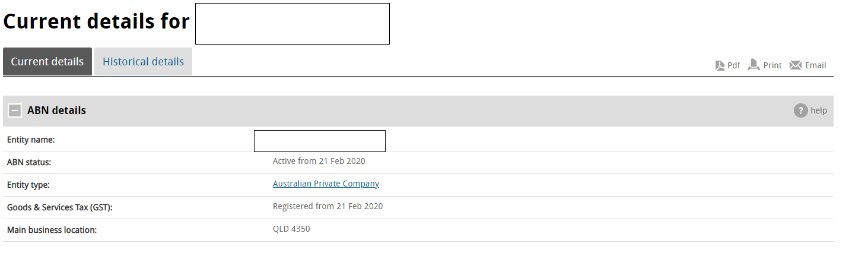Click the Email envelope icon
Image resolution: width=868 pixels, height=259 pixels.
796,65
